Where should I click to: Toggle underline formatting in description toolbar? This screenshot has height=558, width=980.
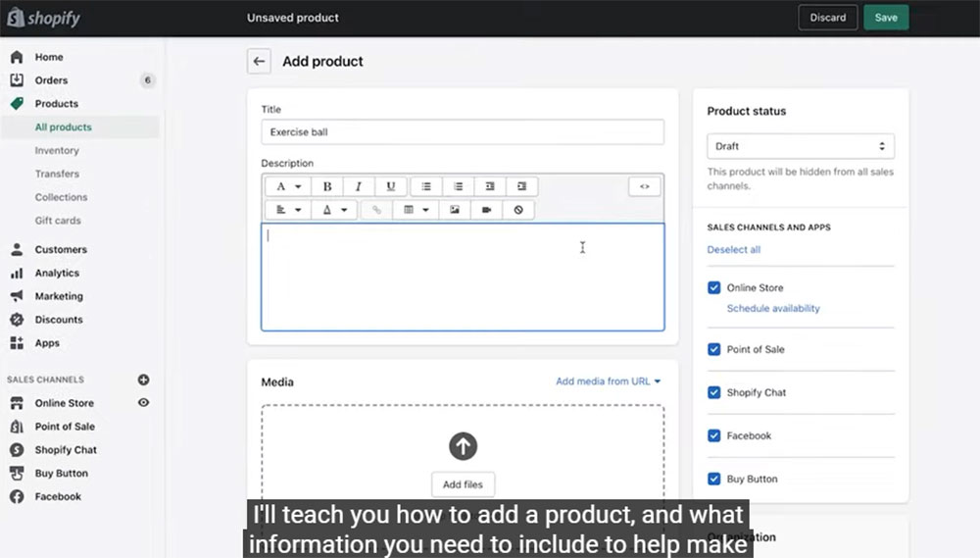tap(391, 186)
